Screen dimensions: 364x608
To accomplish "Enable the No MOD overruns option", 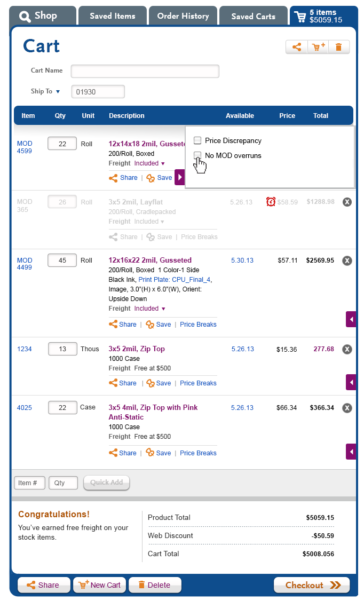I will click(x=197, y=155).
